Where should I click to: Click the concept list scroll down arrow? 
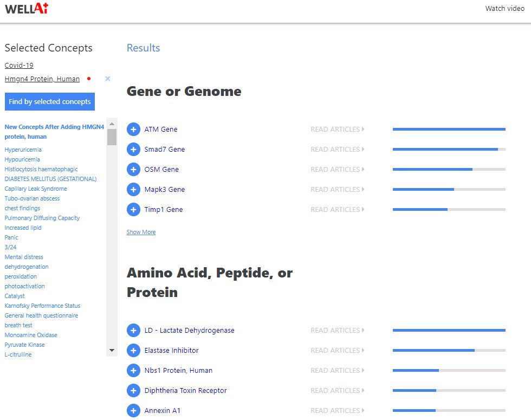tap(112, 351)
